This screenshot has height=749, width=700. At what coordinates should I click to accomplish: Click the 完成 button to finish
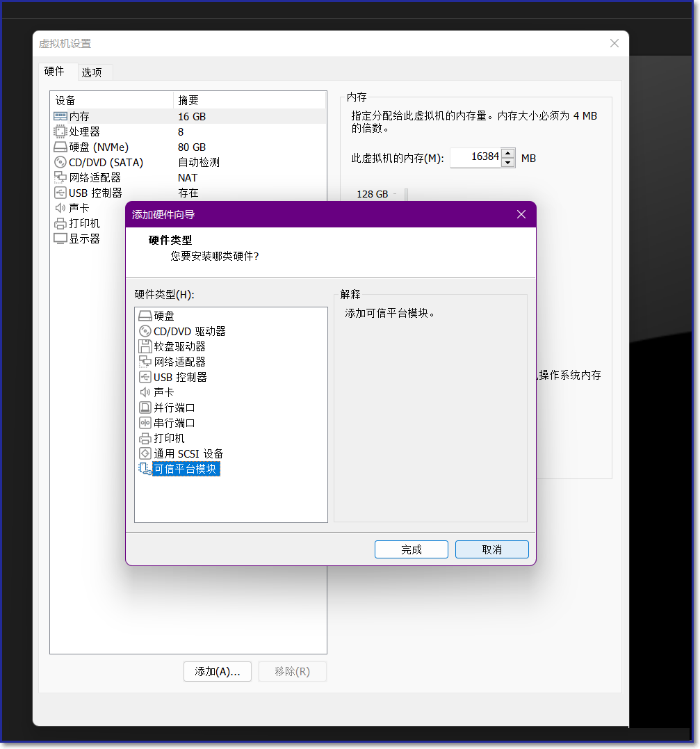411,549
